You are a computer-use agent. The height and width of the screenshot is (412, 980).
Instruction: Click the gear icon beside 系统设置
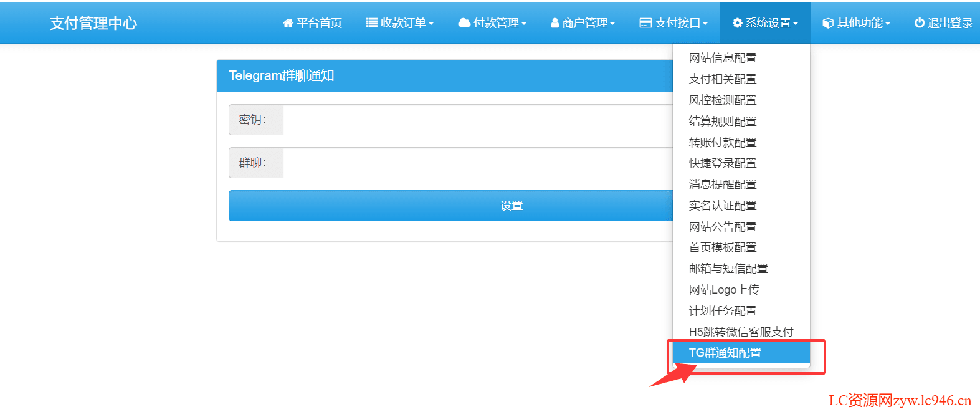738,23
